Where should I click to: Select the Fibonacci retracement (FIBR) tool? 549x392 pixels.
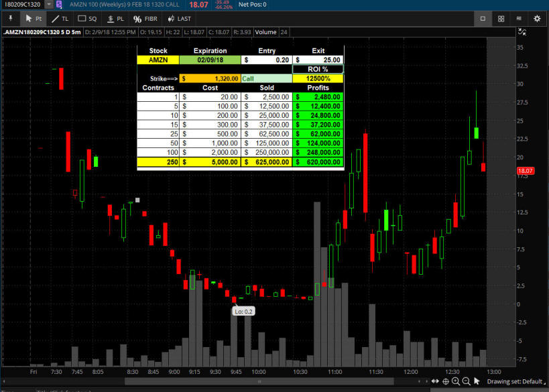[x=145, y=19]
